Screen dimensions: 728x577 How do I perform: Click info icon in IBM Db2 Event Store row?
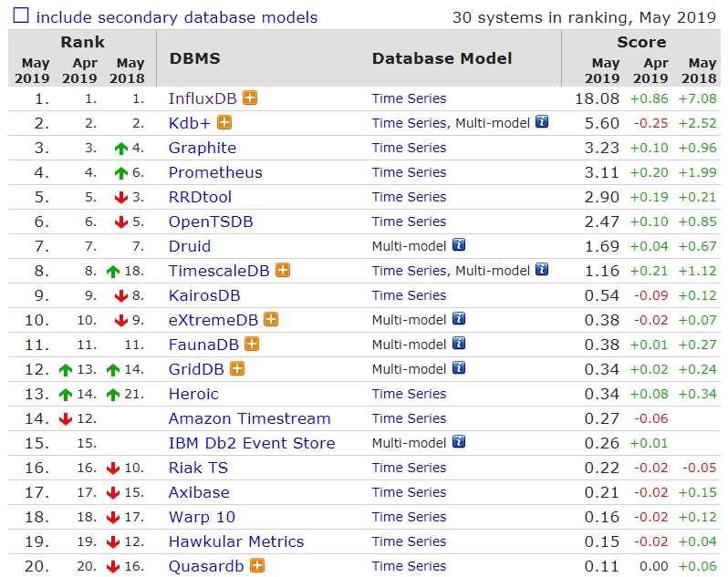coord(459,443)
